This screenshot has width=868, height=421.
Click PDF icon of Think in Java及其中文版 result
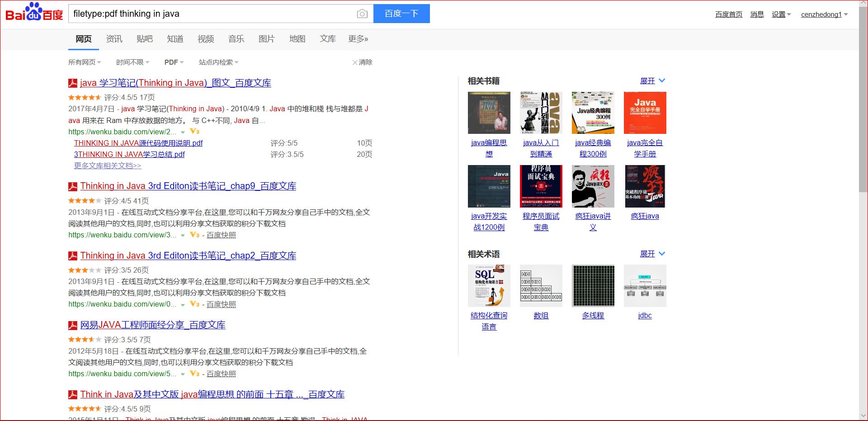pos(73,395)
